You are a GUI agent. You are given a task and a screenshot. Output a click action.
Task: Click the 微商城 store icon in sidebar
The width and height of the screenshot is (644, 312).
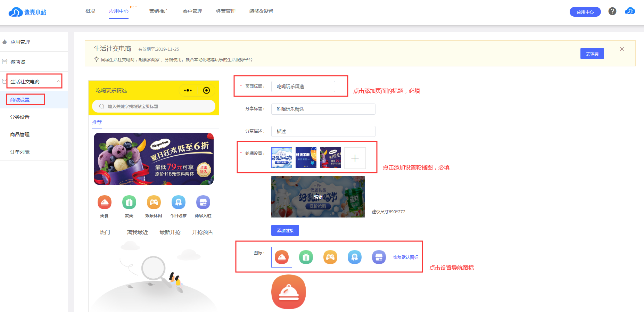(x=5, y=61)
